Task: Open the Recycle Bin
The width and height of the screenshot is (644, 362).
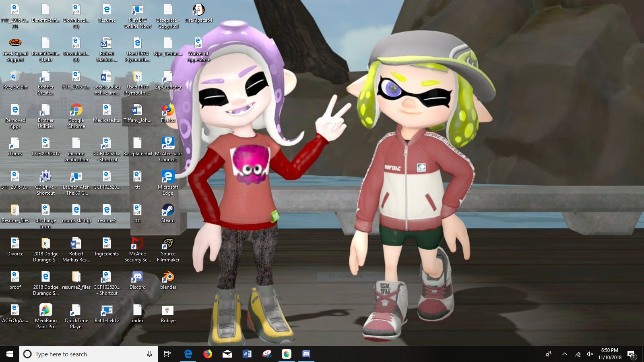Action: [15, 80]
